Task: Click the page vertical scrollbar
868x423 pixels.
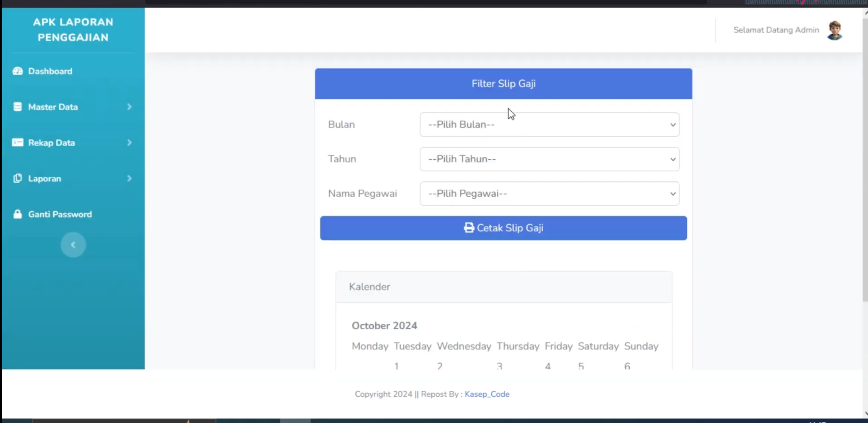Action: click(865, 160)
